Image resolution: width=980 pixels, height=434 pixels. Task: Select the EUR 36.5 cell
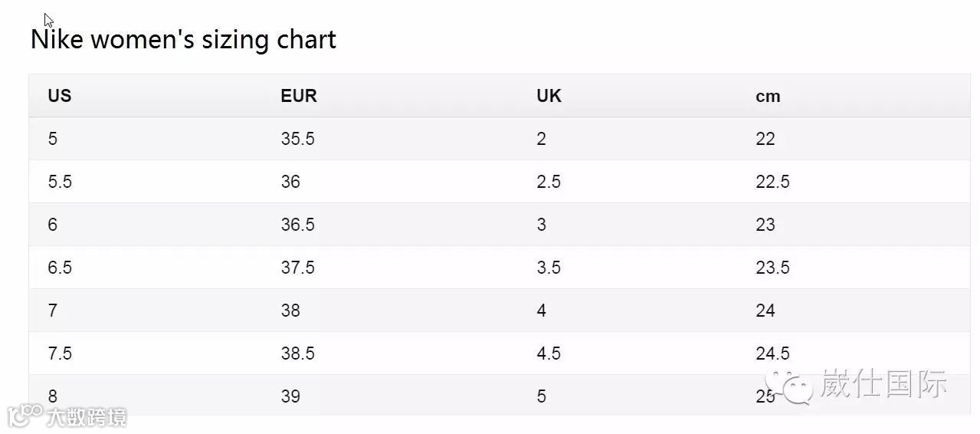297,225
